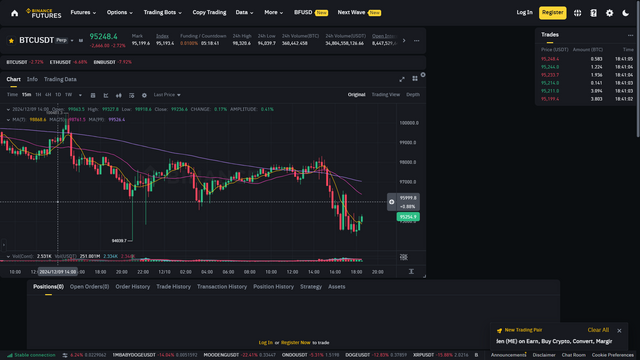Click the chart resize corner handle
The height and width of the screenshot is (360, 640).
point(424,276)
